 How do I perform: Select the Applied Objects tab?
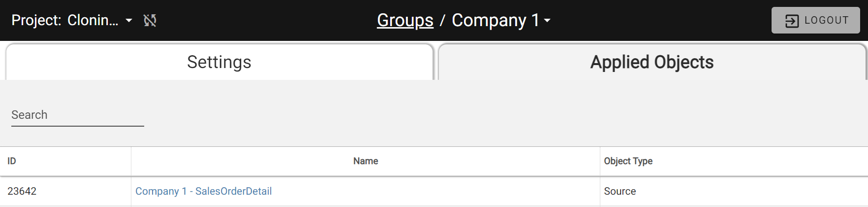[x=652, y=62]
